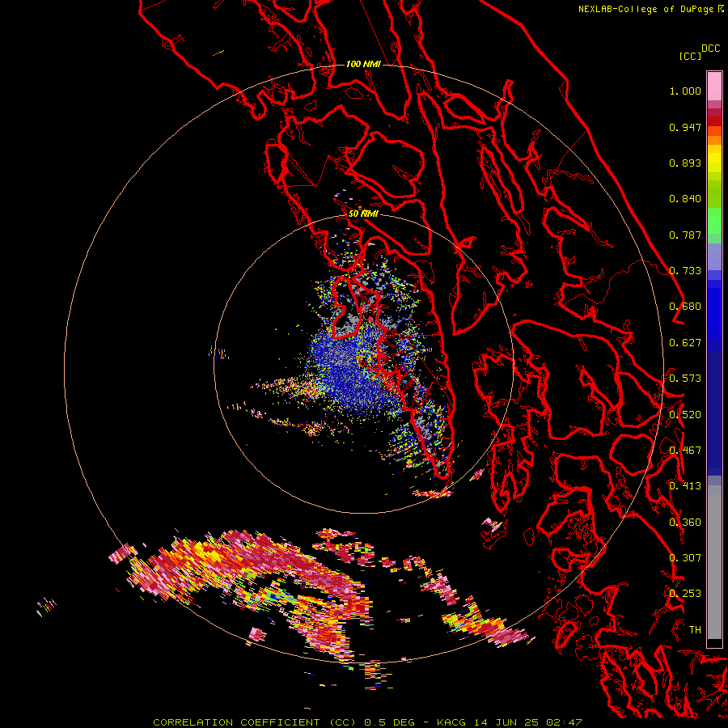The width and height of the screenshot is (728, 728).
Task: Click the 0.253 scale value
Action: [685, 594]
